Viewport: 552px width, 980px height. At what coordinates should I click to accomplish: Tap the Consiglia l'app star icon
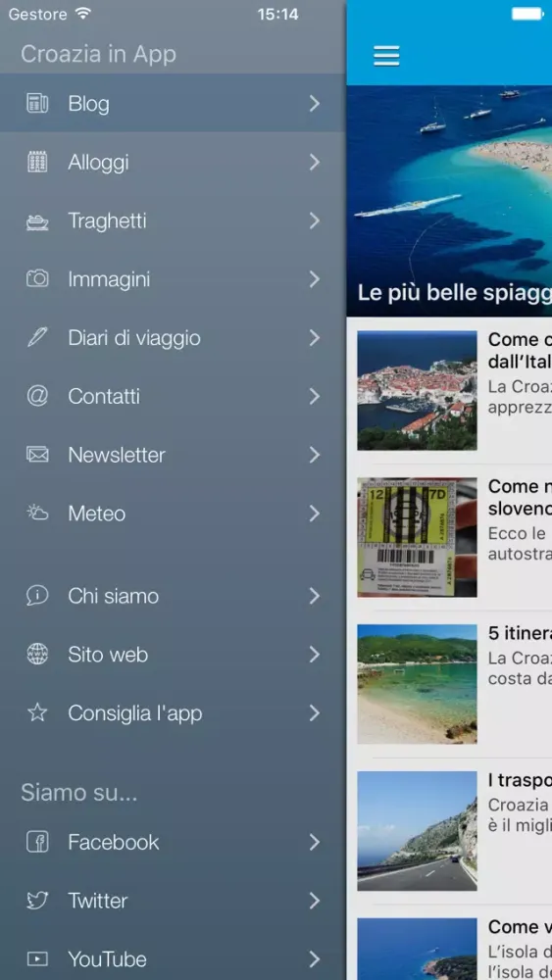point(37,713)
